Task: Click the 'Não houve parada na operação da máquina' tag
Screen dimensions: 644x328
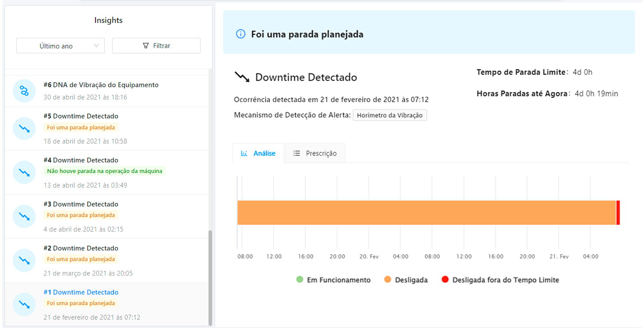Action: click(x=105, y=171)
